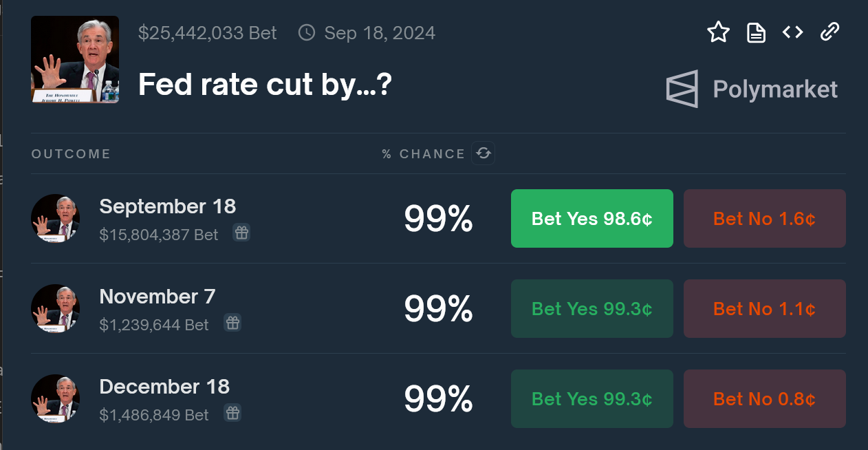Image resolution: width=868 pixels, height=450 pixels.
Task: Click the gift icon next to November 7
Action: 232,322
